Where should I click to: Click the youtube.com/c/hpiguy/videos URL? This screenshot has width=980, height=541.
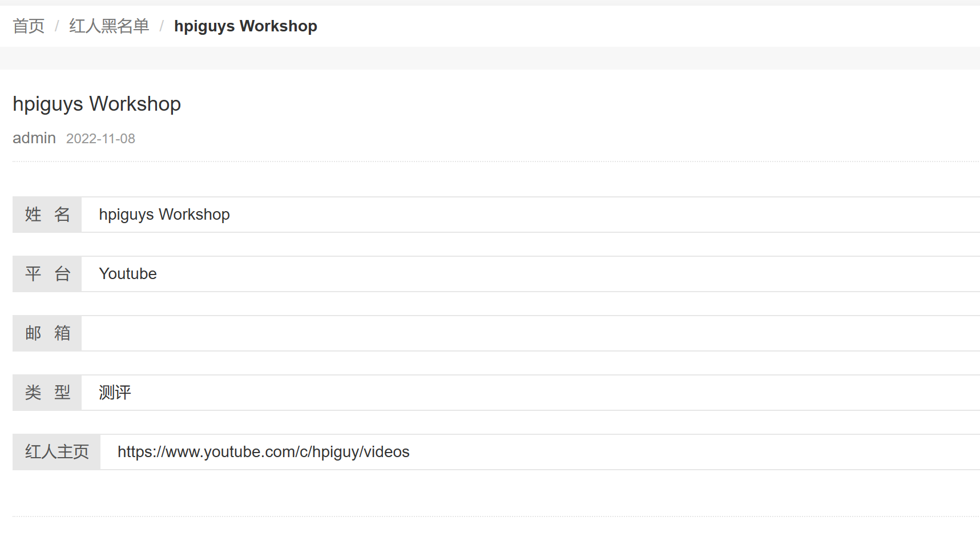[x=263, y=452]
